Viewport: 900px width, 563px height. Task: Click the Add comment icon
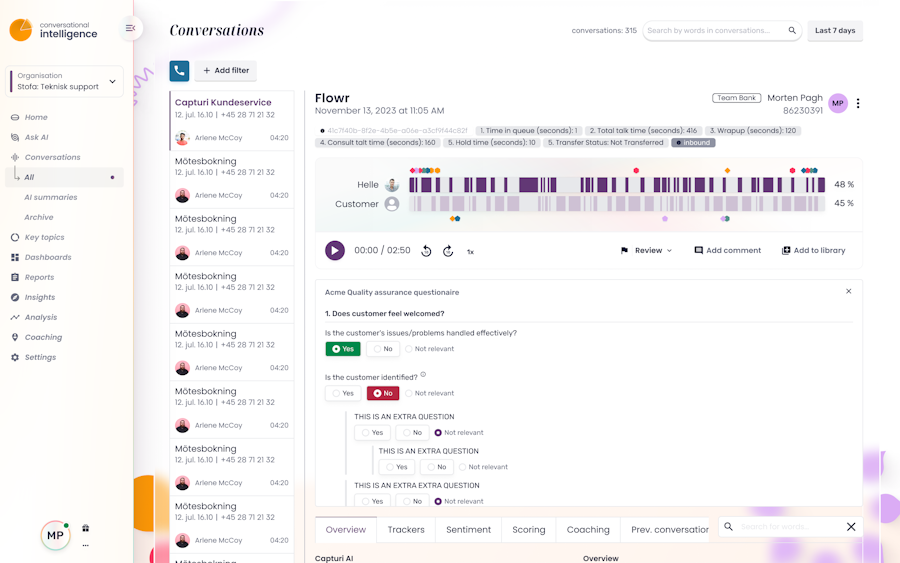pyautogui.click(x=699, y=250)
